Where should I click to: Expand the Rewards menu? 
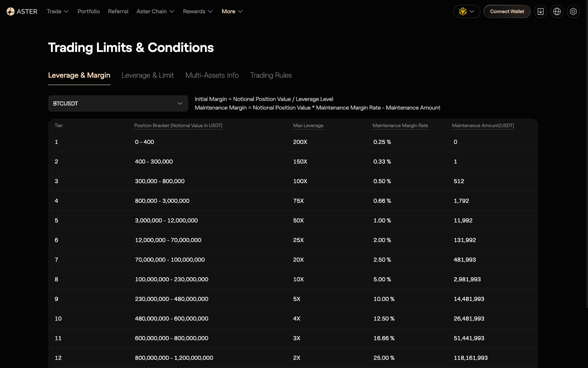pos(198,11)
